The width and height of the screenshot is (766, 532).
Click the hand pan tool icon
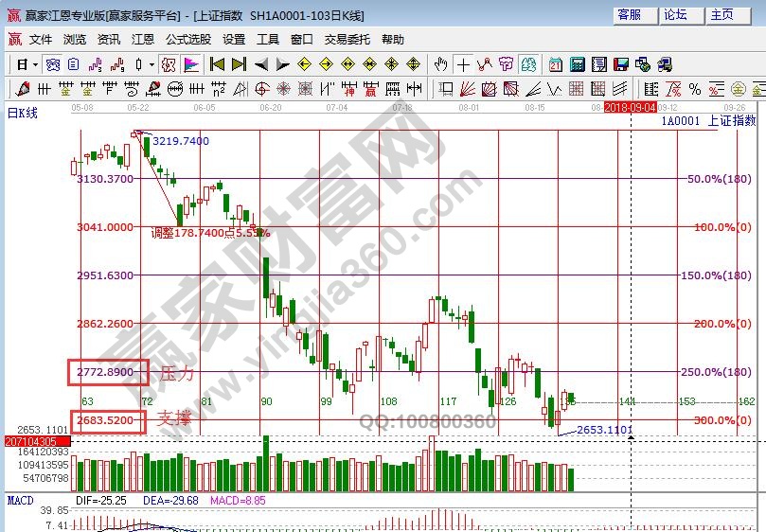click(x=440, y=64)
